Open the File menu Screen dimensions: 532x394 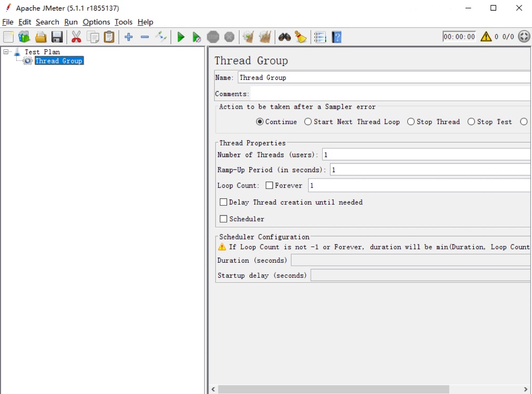[8, 22]
